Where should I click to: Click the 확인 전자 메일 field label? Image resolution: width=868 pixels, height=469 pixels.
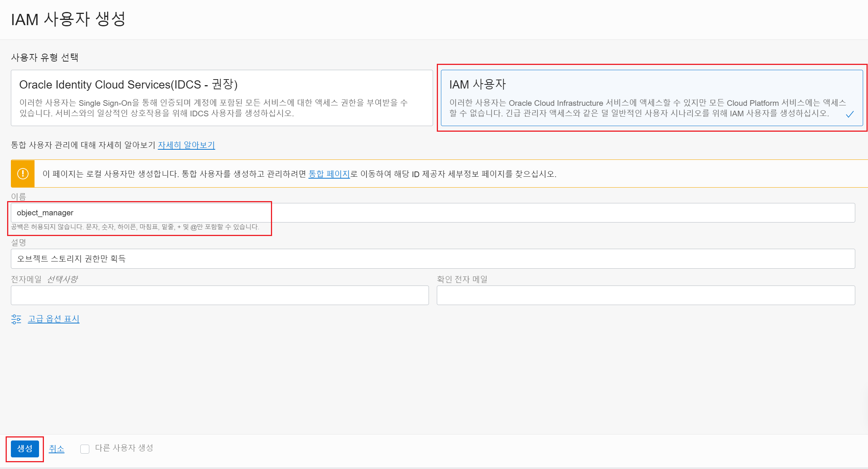pyautogui.click(x=462, y=279)
